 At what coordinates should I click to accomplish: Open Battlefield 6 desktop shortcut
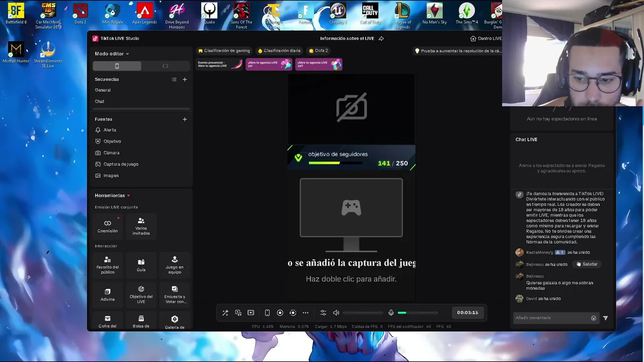pyautogui.click(x=16, y=14)
